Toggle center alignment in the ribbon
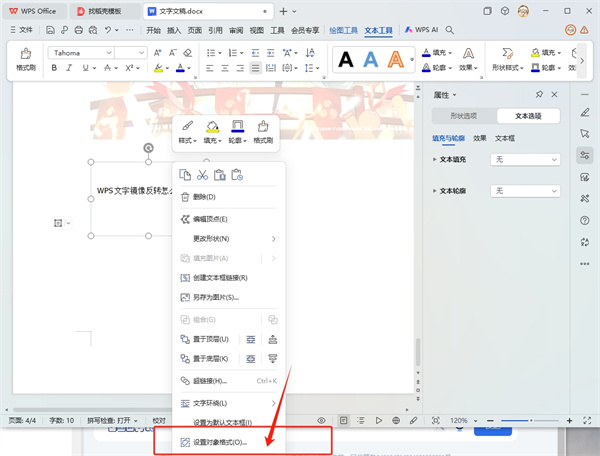The image size is (600, 456). pyautogui.click(x=225, y=68)
